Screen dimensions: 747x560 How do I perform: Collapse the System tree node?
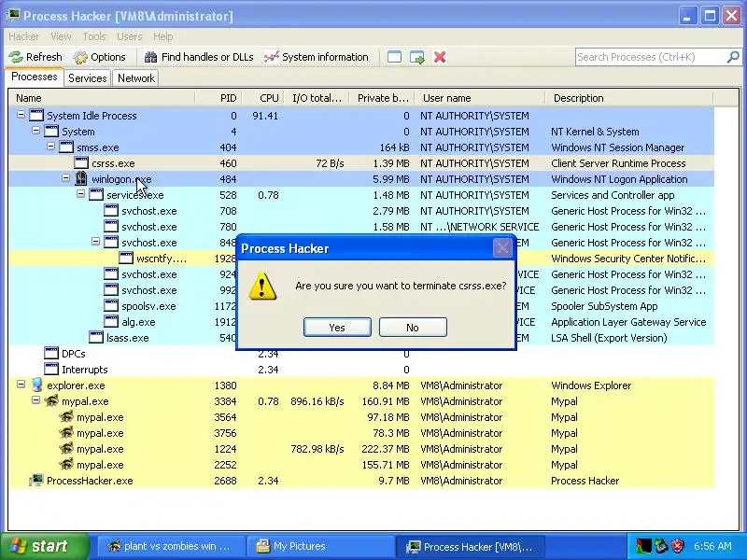pyautogui.click(x=35, y=130)
